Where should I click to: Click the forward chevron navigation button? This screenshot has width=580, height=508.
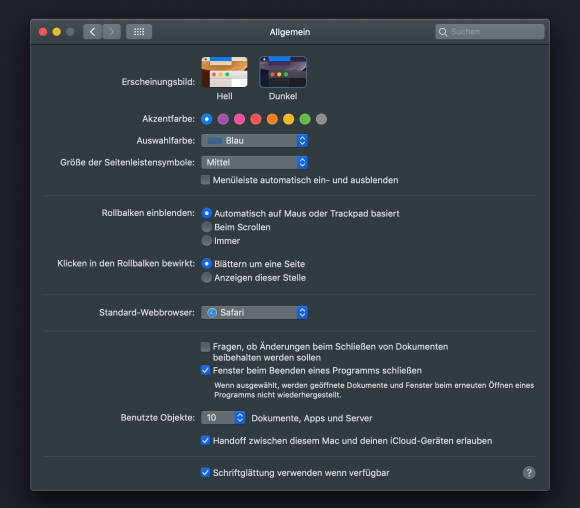click(x=111, y=32)
